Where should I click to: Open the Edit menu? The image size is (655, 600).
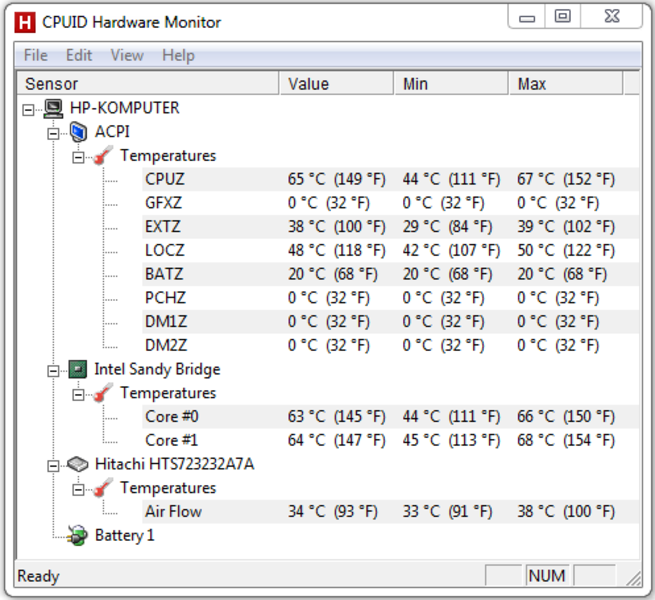(x=79, y=55)
